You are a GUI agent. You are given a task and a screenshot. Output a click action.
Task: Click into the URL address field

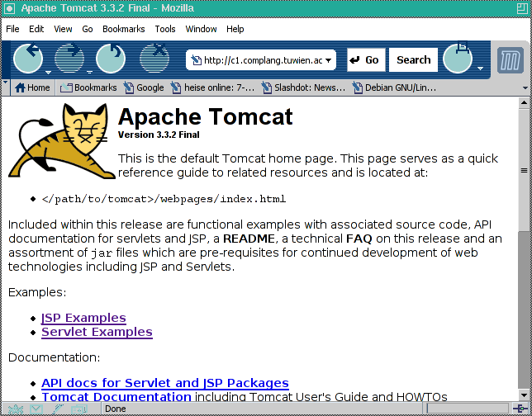click(x=263, y=60)
